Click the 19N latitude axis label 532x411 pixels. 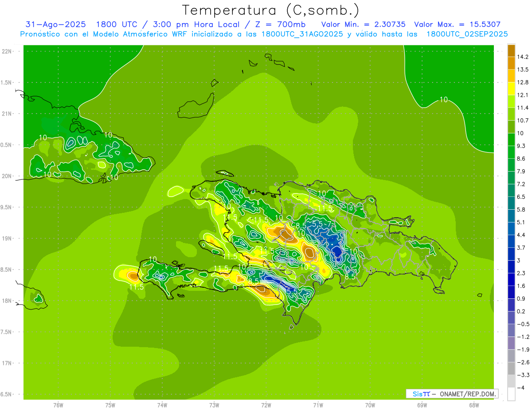tap(6, 238)
